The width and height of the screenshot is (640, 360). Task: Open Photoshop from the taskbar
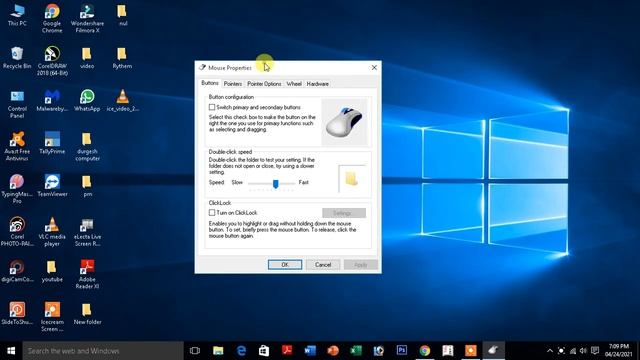[x=402, y=351]
